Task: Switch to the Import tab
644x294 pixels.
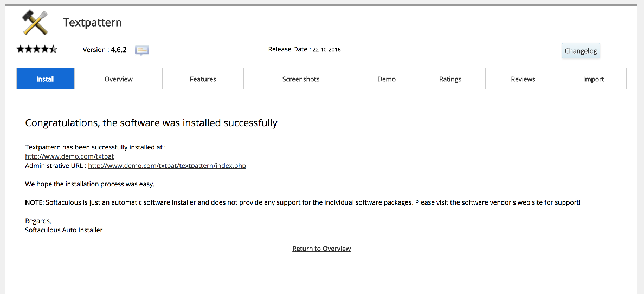Action: pyautogui.click(x=594, y=79)
